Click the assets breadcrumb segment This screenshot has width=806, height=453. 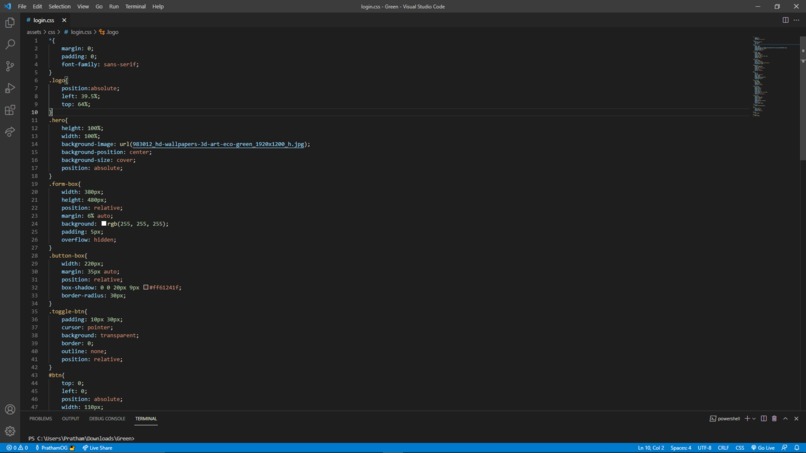(x=33, y=32)
